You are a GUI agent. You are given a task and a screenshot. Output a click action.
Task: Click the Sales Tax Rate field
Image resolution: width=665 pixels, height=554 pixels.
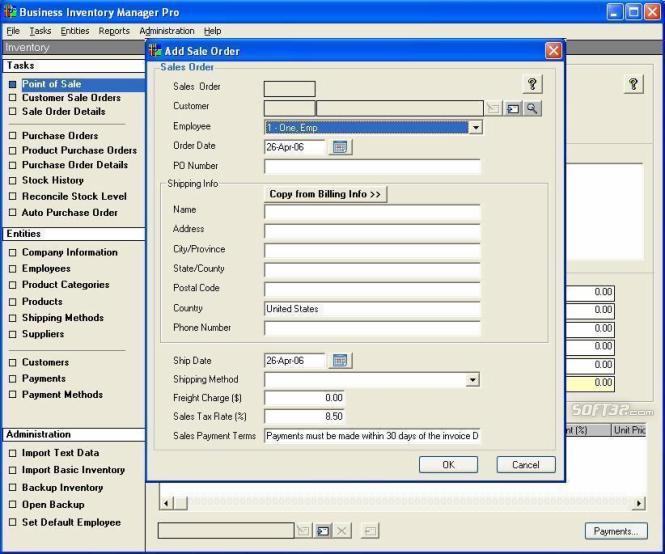pyautogui.click(x=304, y=416)
